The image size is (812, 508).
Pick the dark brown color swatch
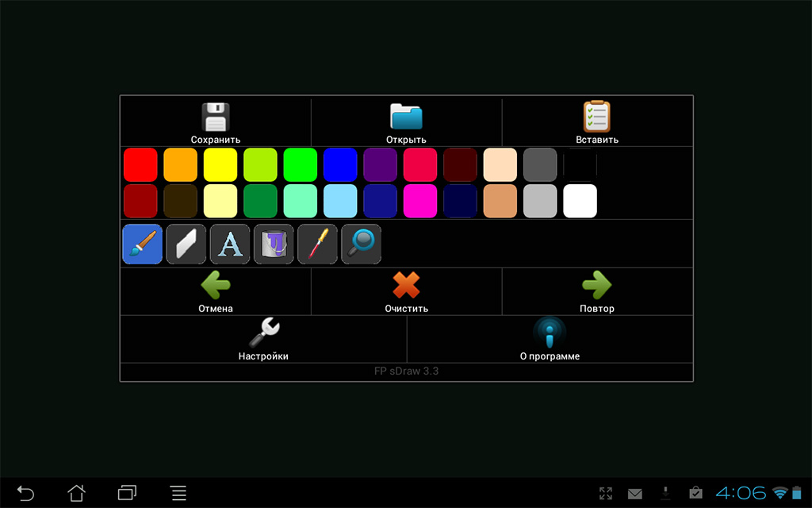(180, 201)
